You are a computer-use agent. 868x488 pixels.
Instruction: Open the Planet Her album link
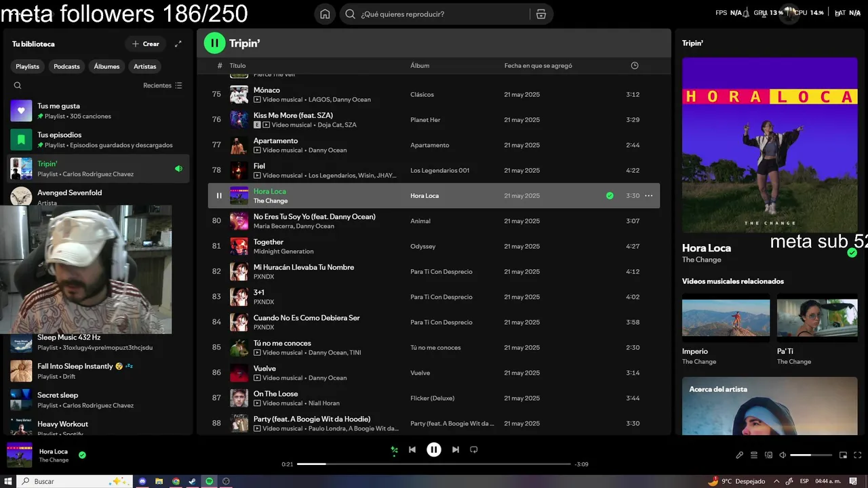pyautogui.click(x=425, y=120)
